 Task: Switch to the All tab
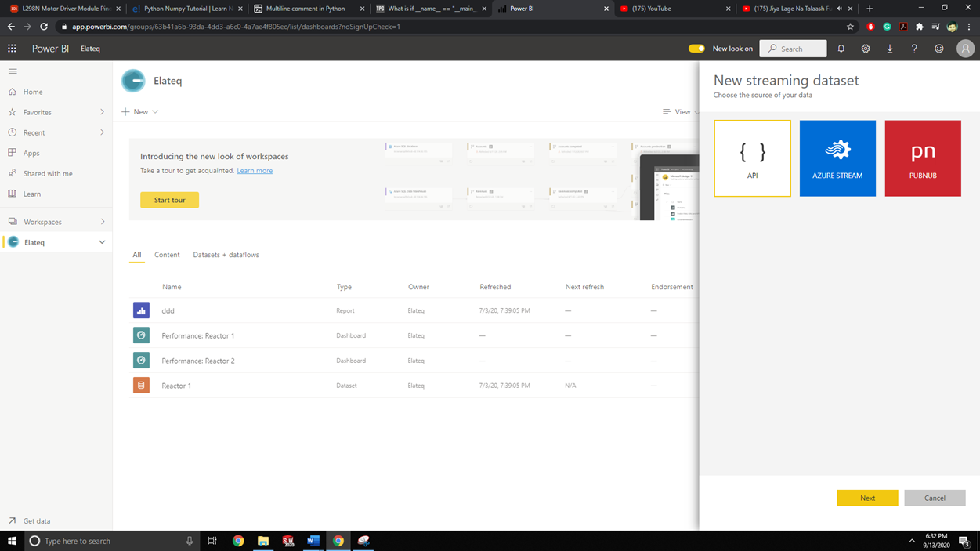pyautogui.click(x=137, y=255)
